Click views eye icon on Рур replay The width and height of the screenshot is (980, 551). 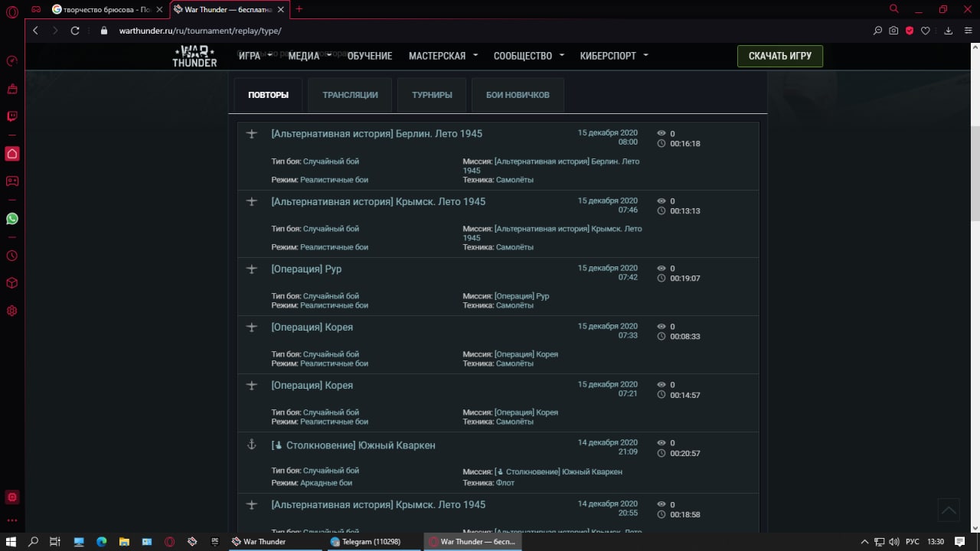(x=661, y=269)
